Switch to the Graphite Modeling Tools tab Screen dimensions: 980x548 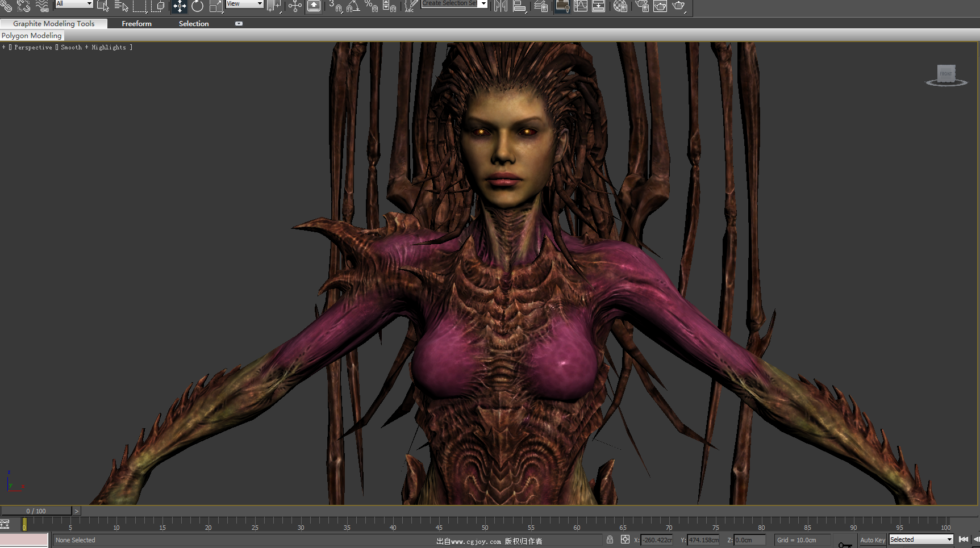point(53,23)
